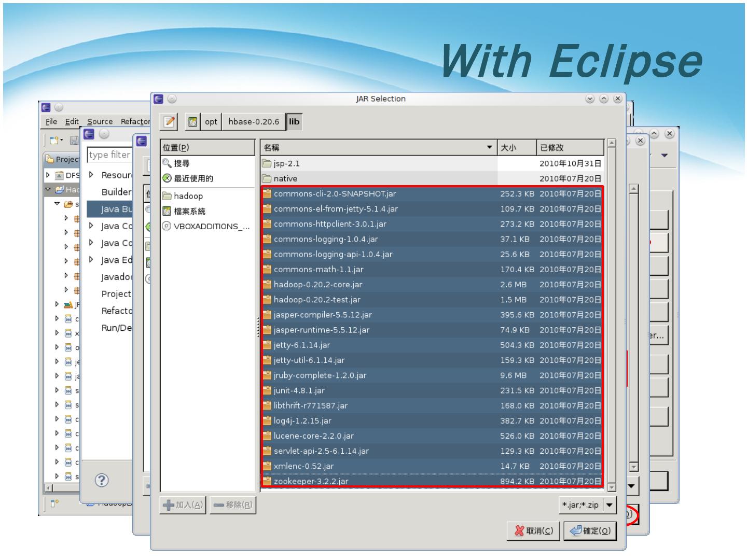The image size is (747, 560).
Task: Click the log4j-1.2.15.jar file name
Action: pyautogui.click(x=302, y=421)
